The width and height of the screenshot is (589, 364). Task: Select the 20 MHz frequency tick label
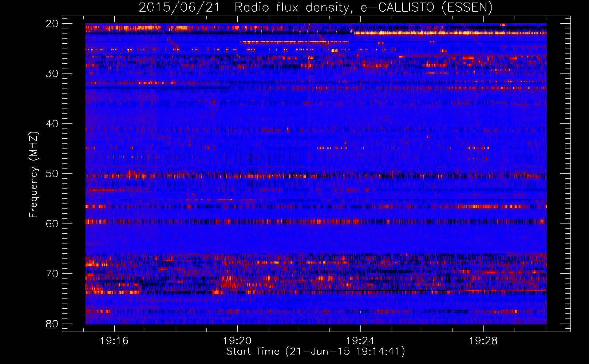[x=52, y=24]
